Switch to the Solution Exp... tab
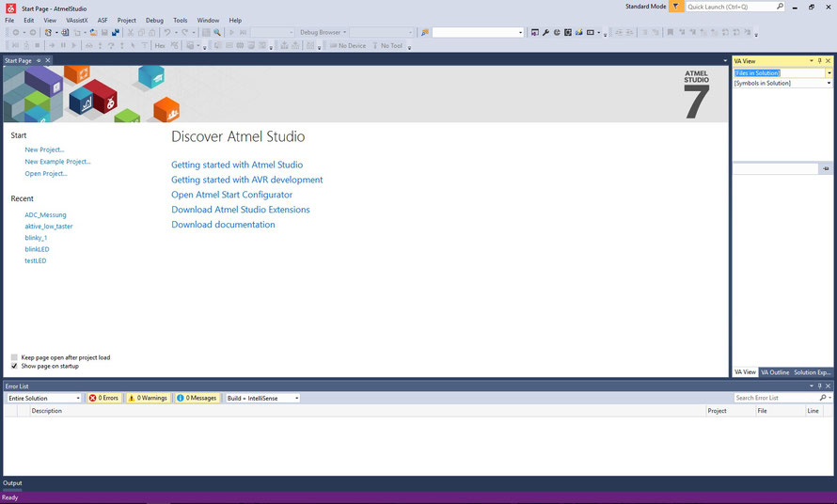Viewport: 837px width, 504px height. [812, 372]
